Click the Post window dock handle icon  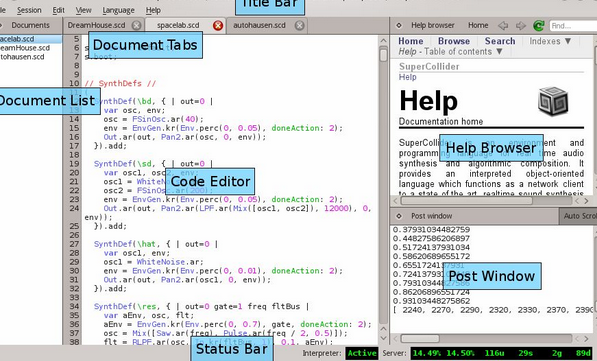point(399,216)
